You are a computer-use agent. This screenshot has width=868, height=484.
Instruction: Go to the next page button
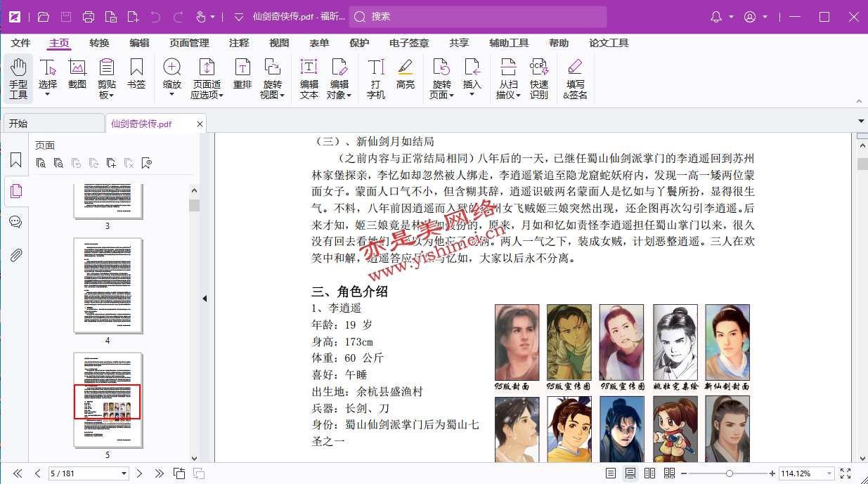point(140,473)
